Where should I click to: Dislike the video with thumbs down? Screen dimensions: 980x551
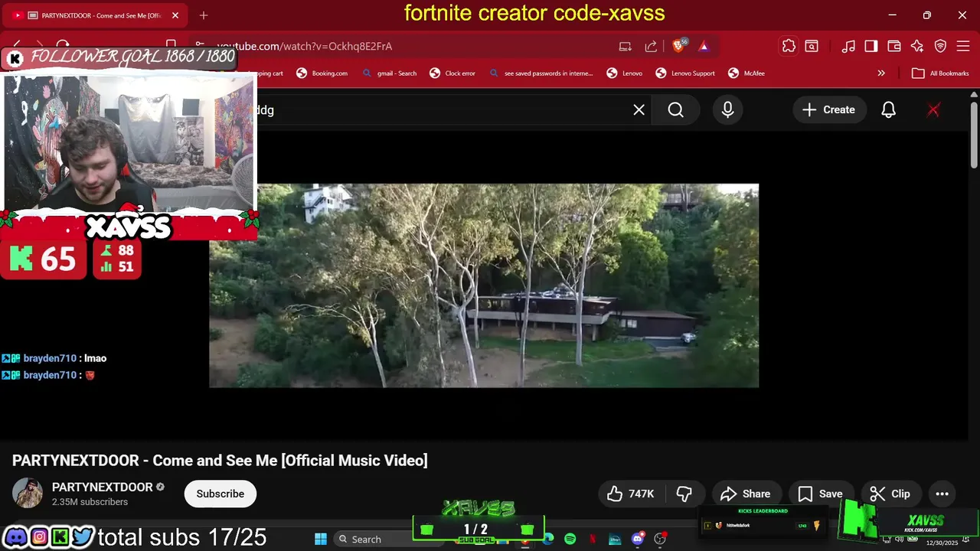click(x=684, y=494)
